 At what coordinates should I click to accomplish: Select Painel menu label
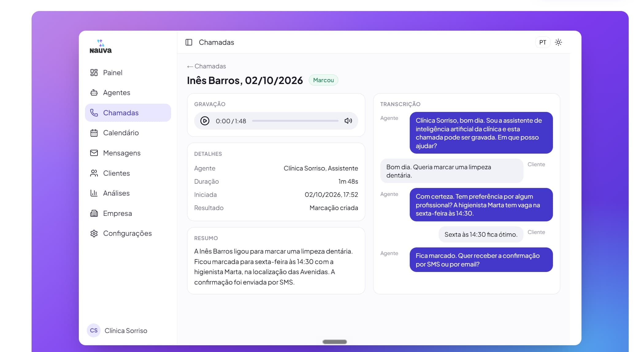(113, 73)
